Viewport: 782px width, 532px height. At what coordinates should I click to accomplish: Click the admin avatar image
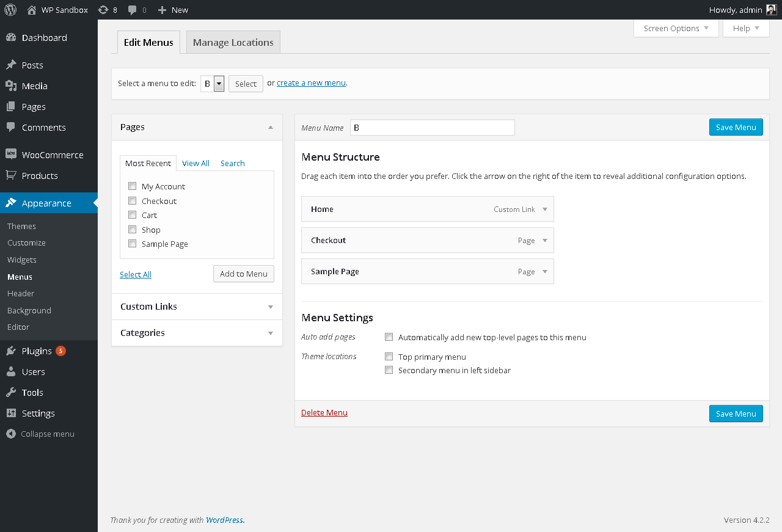pos(771,10)
